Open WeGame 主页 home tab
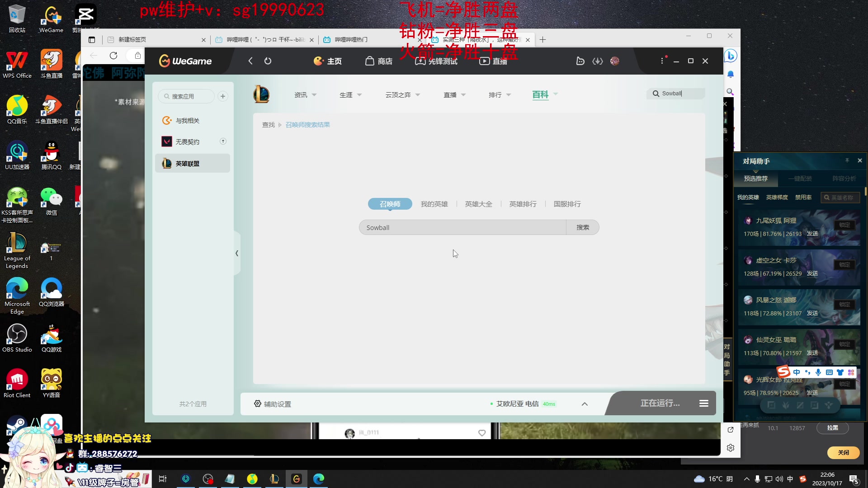This screenshot has width=868, height=488. [328, 61]
